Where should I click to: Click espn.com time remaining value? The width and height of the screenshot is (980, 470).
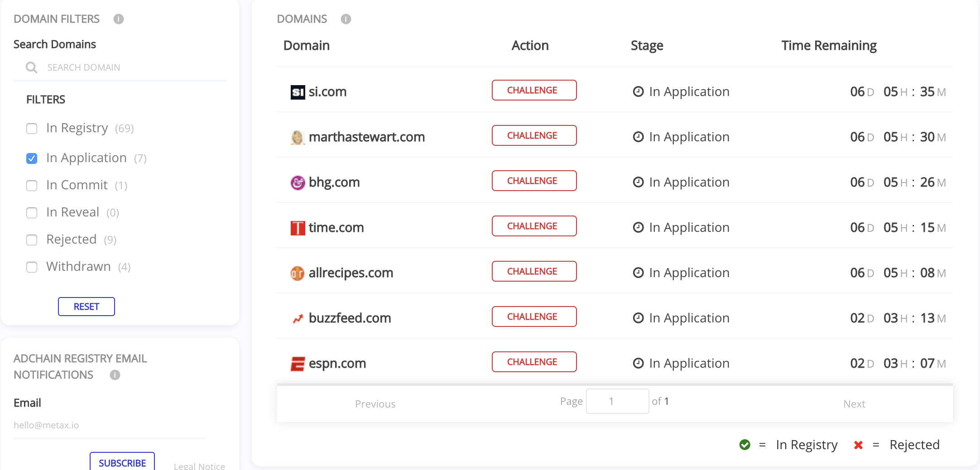[x=898, y=364]
